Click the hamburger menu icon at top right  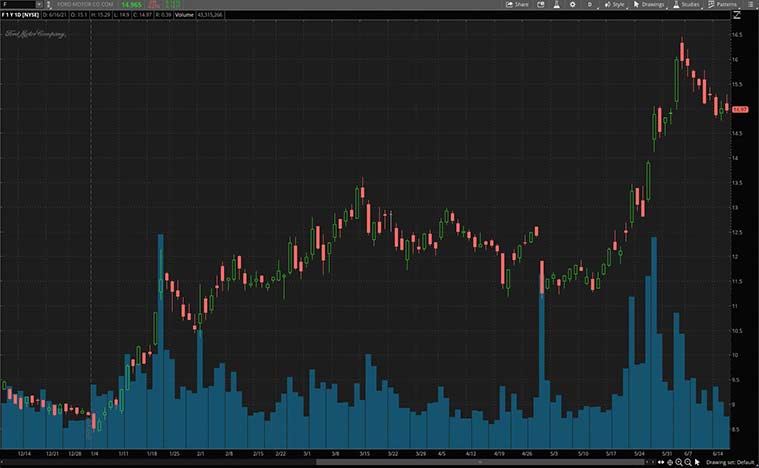(752, 5)
